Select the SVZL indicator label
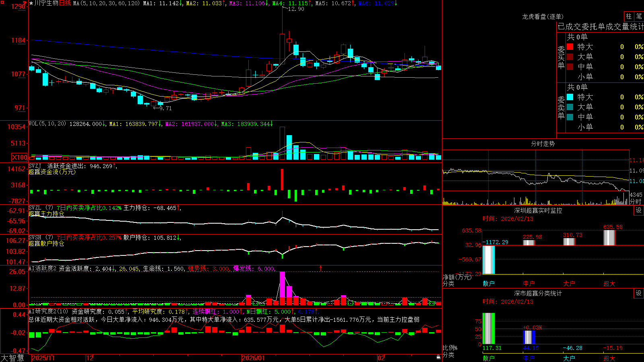 pyautogui.click(x=35, y=208)
